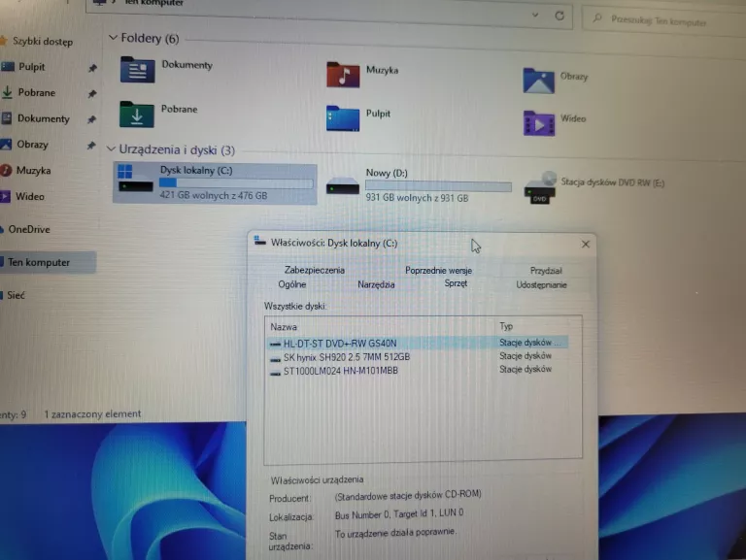
Task: Click the pin icon beside Pobrane
Action: (x=92, y=93)
